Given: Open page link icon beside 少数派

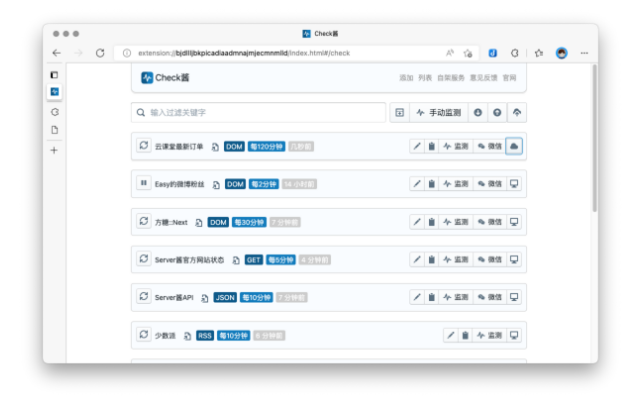Looking at the screenshot, I should pos(187,336).
